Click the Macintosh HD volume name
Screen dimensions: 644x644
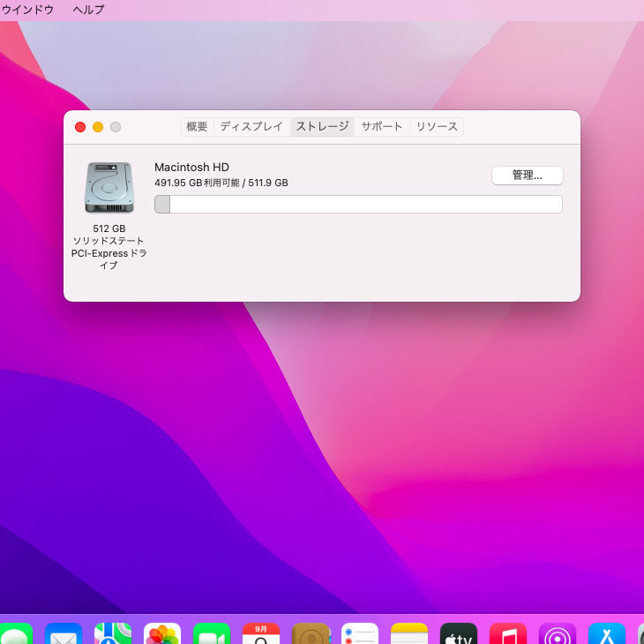tap(191, 167)
